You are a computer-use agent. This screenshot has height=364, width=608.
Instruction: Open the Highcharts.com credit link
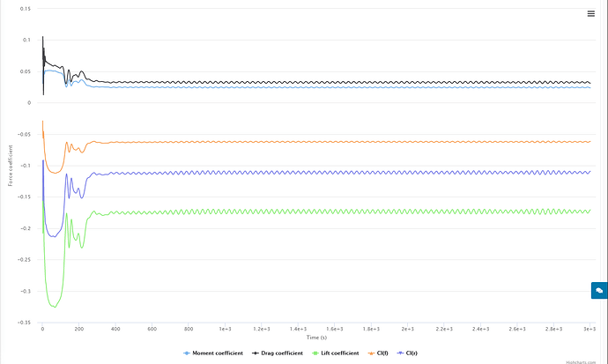581,362
